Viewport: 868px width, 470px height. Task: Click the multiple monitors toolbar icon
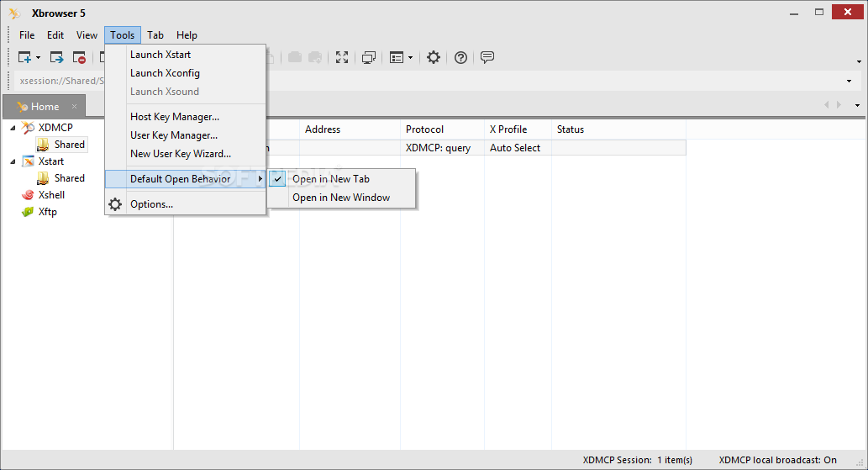click(369, 57)
